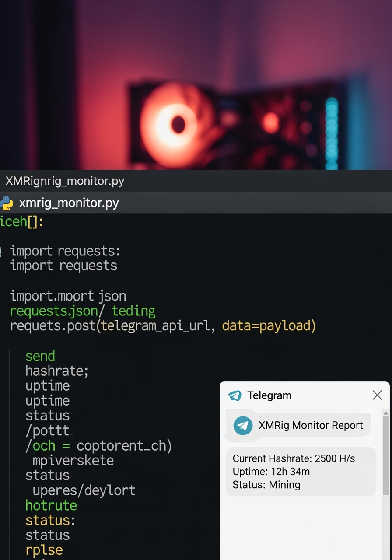Open the XMRig Monitor Report message header
The width and height of the screenshot is (392, 560).
click(311, 426)
